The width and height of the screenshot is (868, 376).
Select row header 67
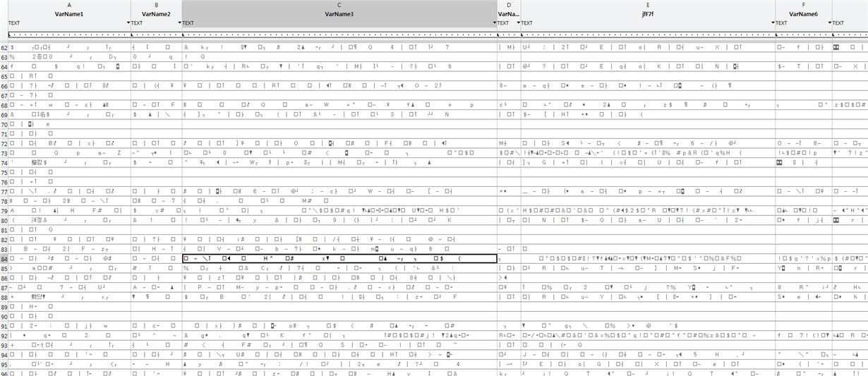point(4,95)
